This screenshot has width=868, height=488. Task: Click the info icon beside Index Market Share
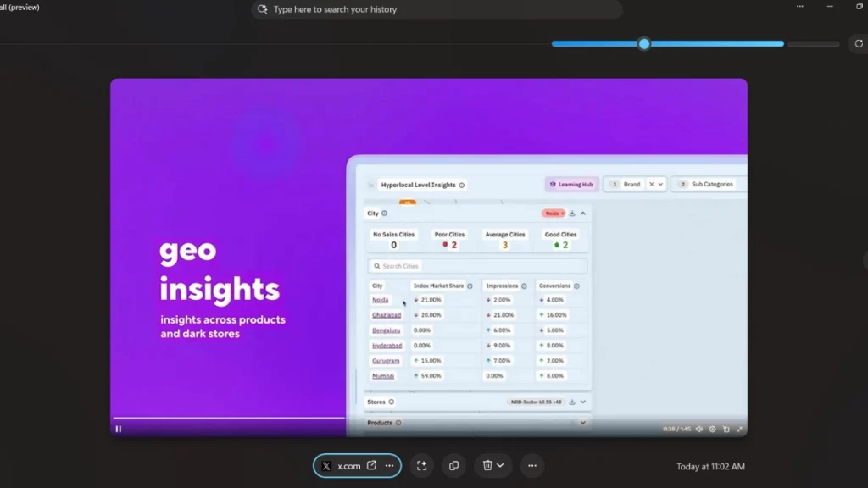click(470, 286)
